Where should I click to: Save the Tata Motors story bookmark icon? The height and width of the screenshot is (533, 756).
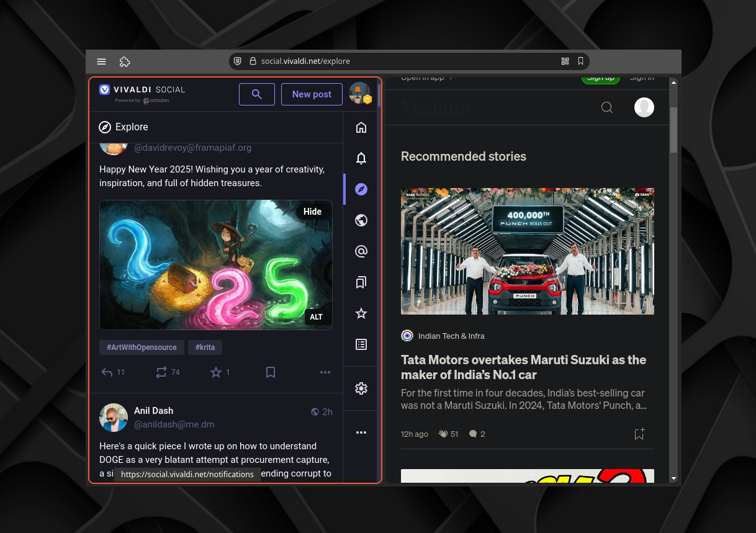tap(639, 434)
